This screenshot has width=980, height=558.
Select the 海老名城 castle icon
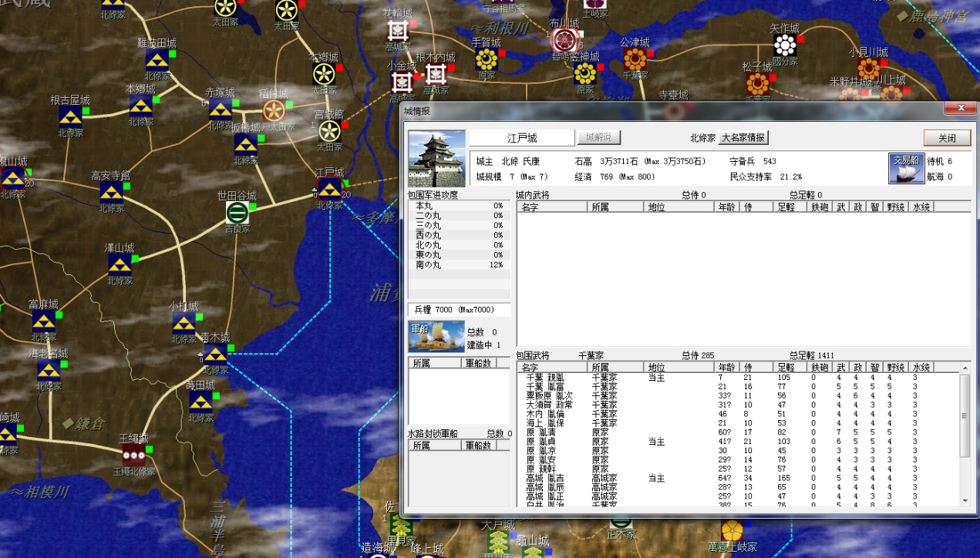48,371
